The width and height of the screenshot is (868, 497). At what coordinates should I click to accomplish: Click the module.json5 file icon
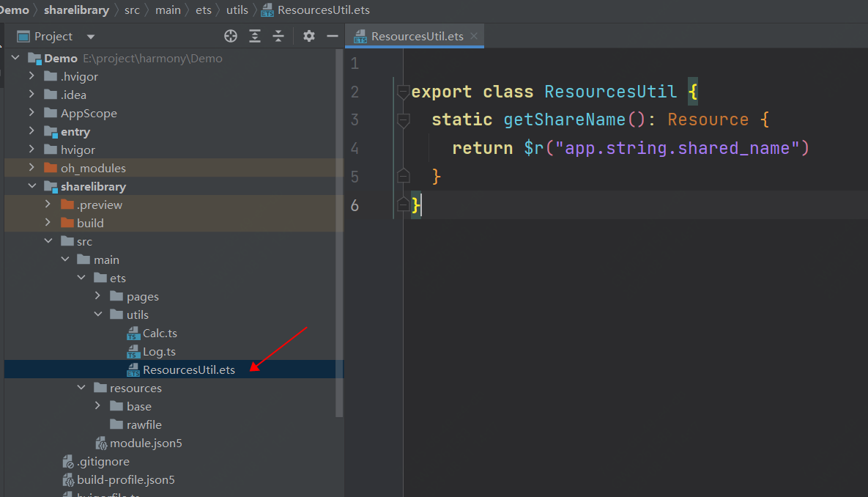click(101, 443)
